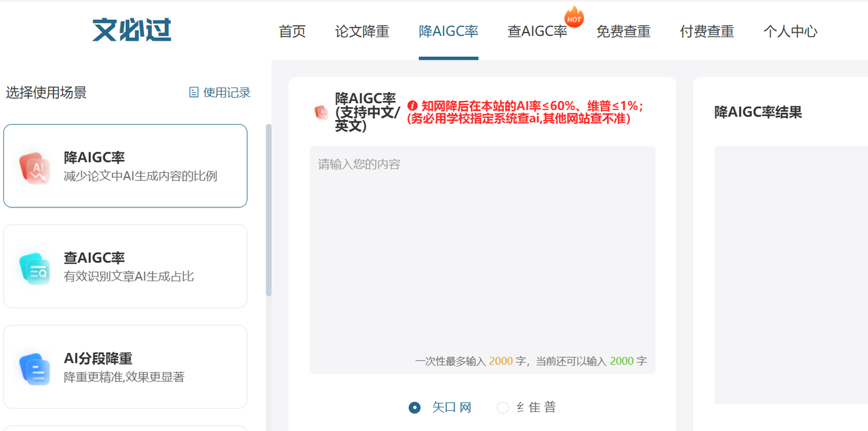Click the HOT flame badge icon
This screenshot has height=431, width=868.
[x=574, y=16]
